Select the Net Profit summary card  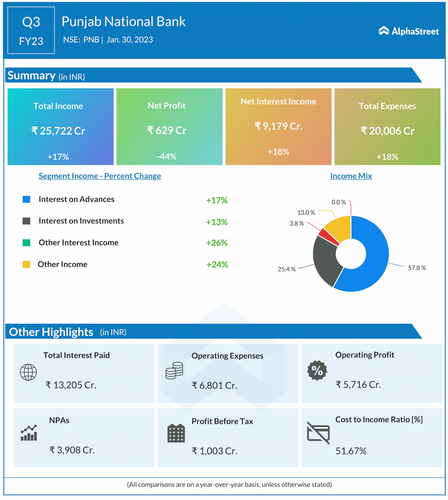click(x=169, y=127)
